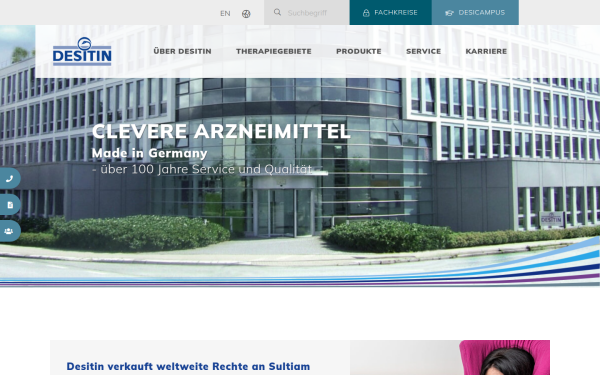Open the globe country selector icon

(x=246, y=14)
